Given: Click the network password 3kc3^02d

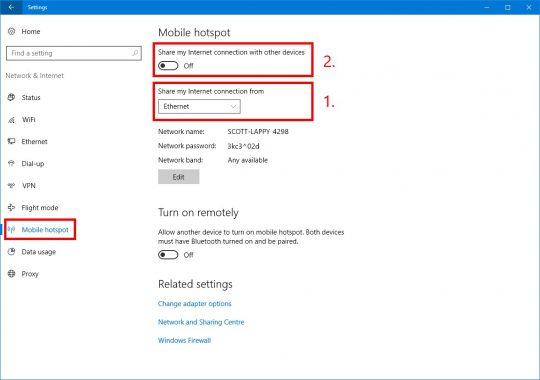Looking at the screenshot, I should coord(243,146).
